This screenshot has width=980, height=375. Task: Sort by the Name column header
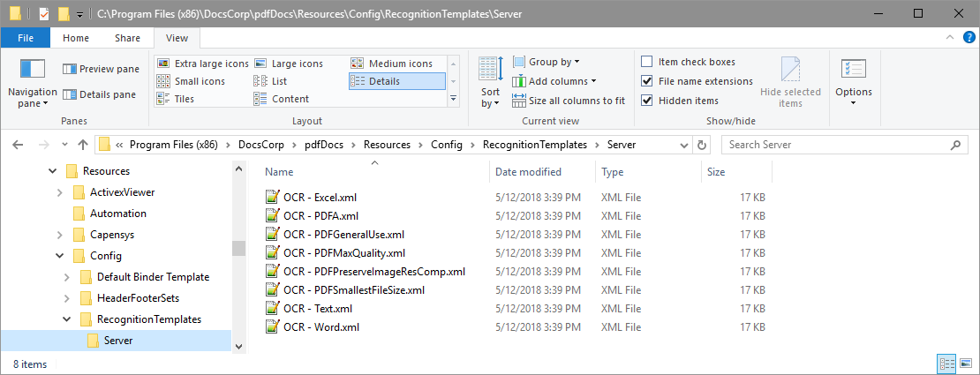[374, 172]
